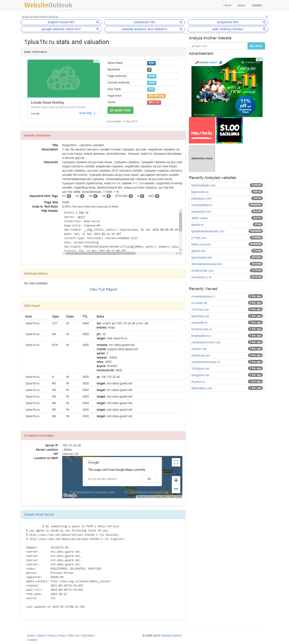Zoom out on the map with minus
Viewport: 289px width, 644px height.
click(176, 489)
